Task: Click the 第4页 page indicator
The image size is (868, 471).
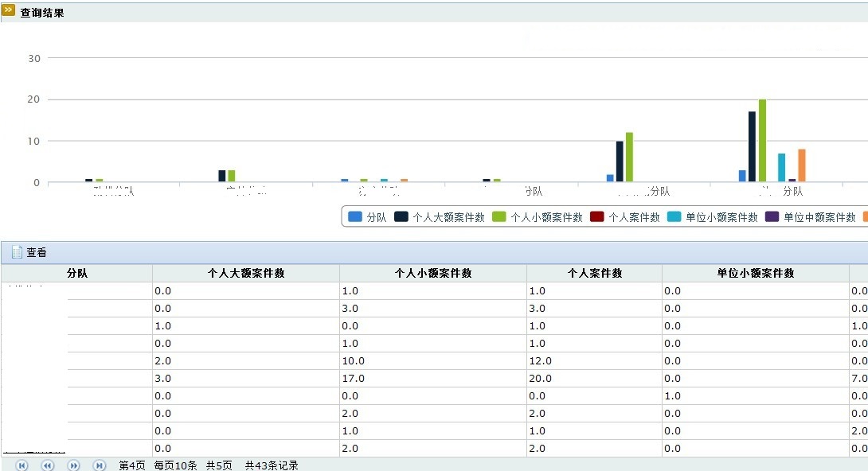Action: click(131, 465)
